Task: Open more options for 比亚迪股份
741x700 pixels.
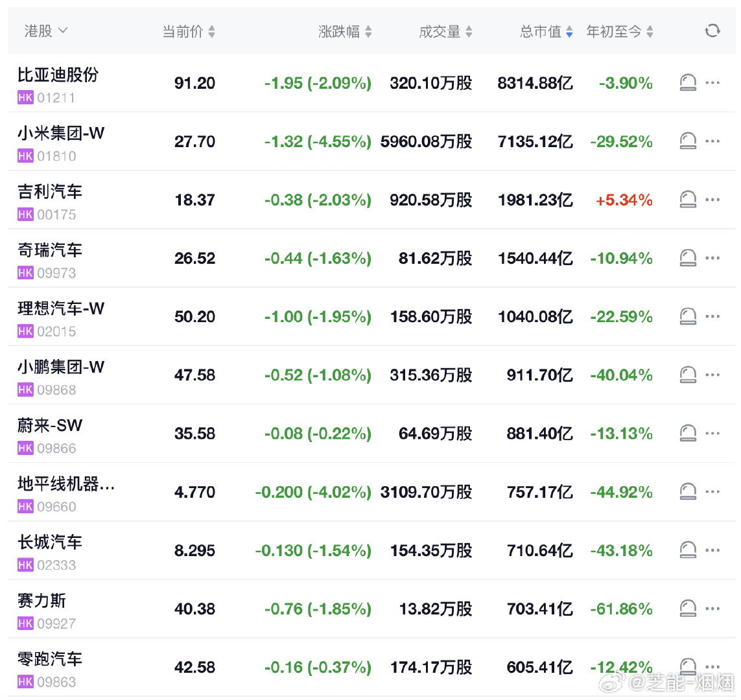Action: tap(712, 83)
